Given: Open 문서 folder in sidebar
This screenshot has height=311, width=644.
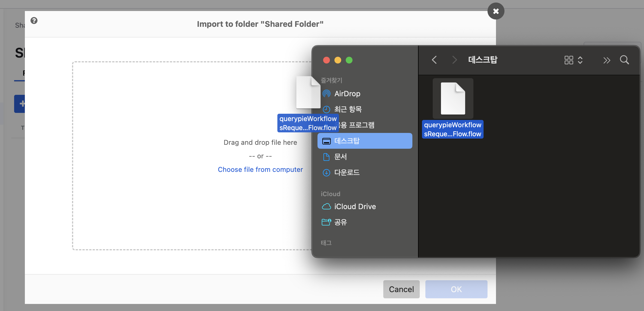Looking at the screenshot, I should click(340, 157).
